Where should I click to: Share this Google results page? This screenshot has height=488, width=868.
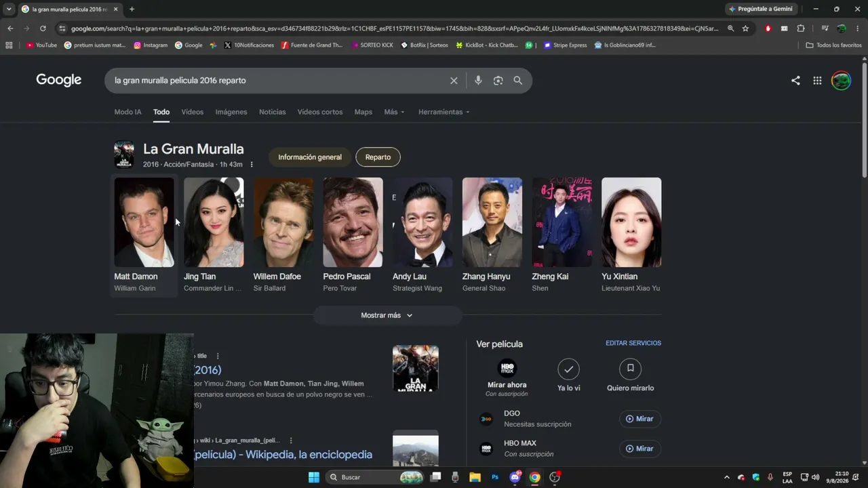(x=795, y=81)
